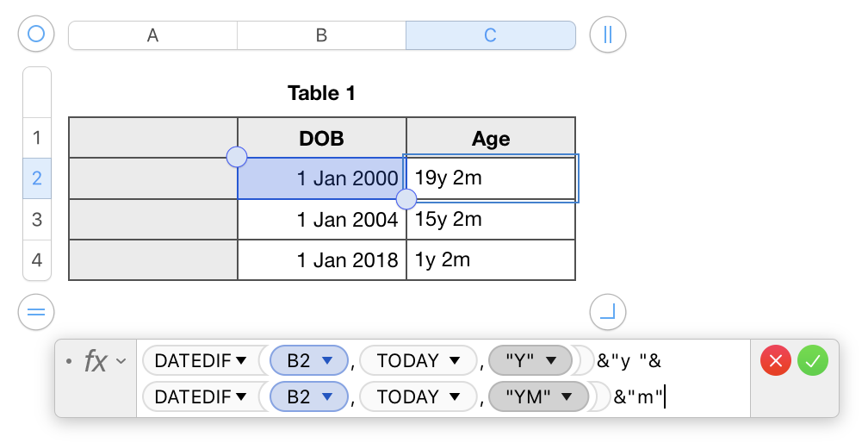868x443 pixels.
Task: Select row 3 header
Action: pyautogui.click(x=37, y=219)
